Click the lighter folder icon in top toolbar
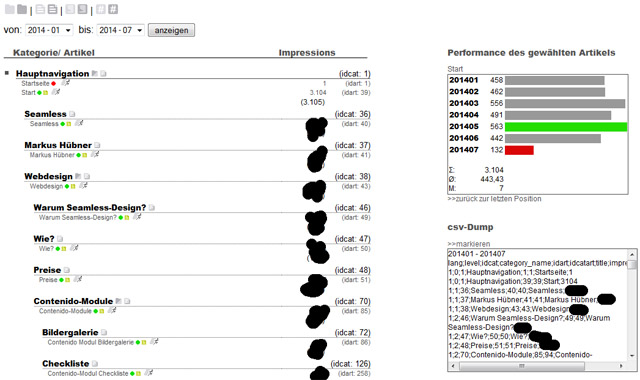This screenshot has width=640, height=380. click(x=10, y=9)
